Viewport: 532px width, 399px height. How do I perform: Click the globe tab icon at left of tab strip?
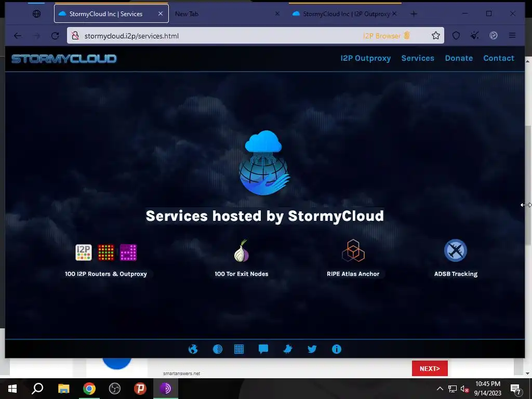coord(37,14)
